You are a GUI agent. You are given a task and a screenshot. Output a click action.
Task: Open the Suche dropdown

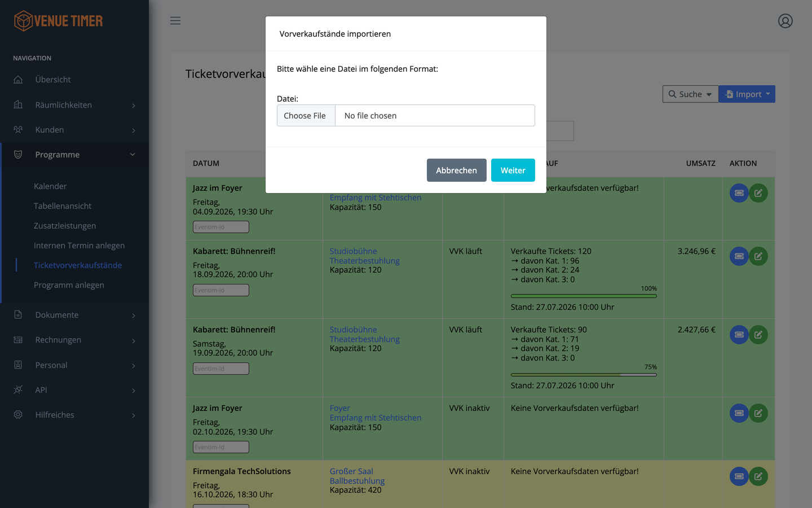(x=690, y=94)
